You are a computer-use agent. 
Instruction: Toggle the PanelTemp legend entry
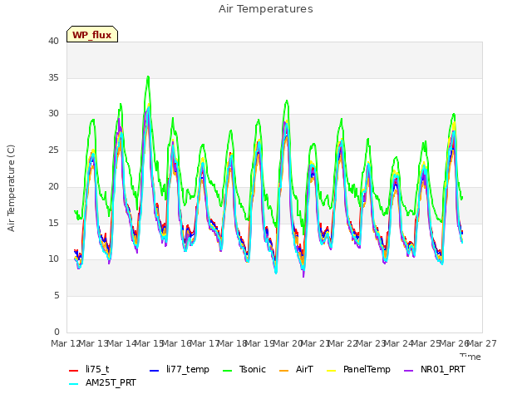[x=358, y=369]
